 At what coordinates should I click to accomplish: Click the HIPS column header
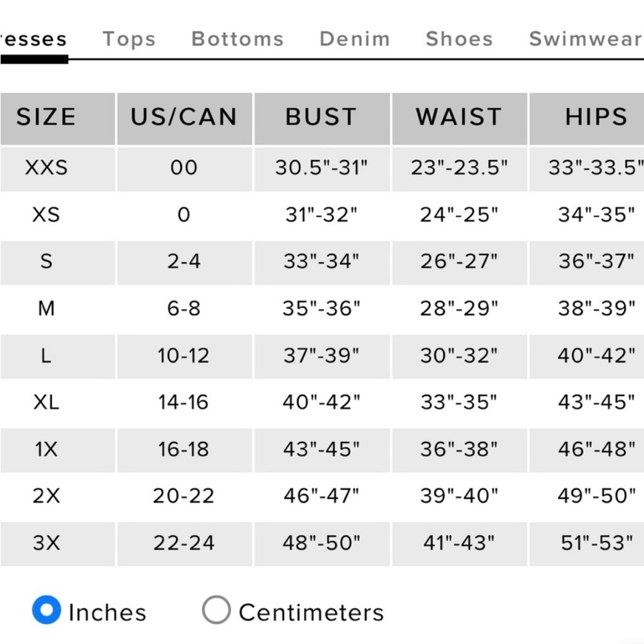pos(596,117)
